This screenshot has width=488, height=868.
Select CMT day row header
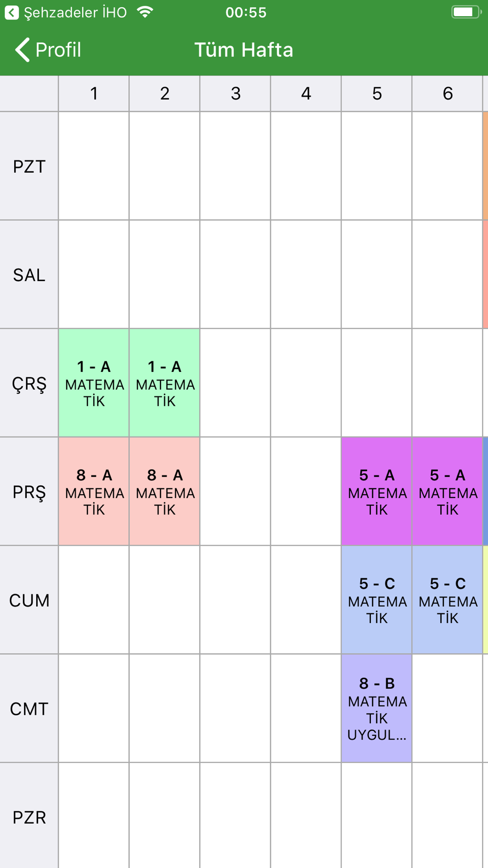click(29, 708)
